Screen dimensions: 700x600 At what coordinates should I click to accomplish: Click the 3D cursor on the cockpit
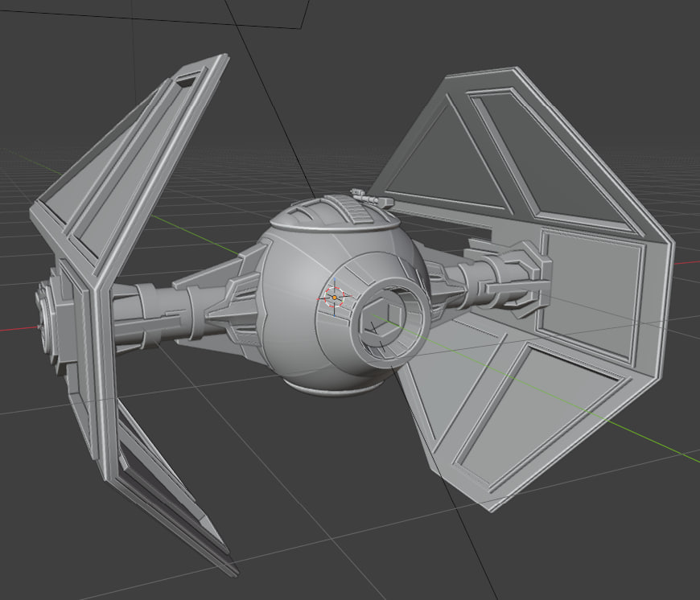(x=335, y=297)
